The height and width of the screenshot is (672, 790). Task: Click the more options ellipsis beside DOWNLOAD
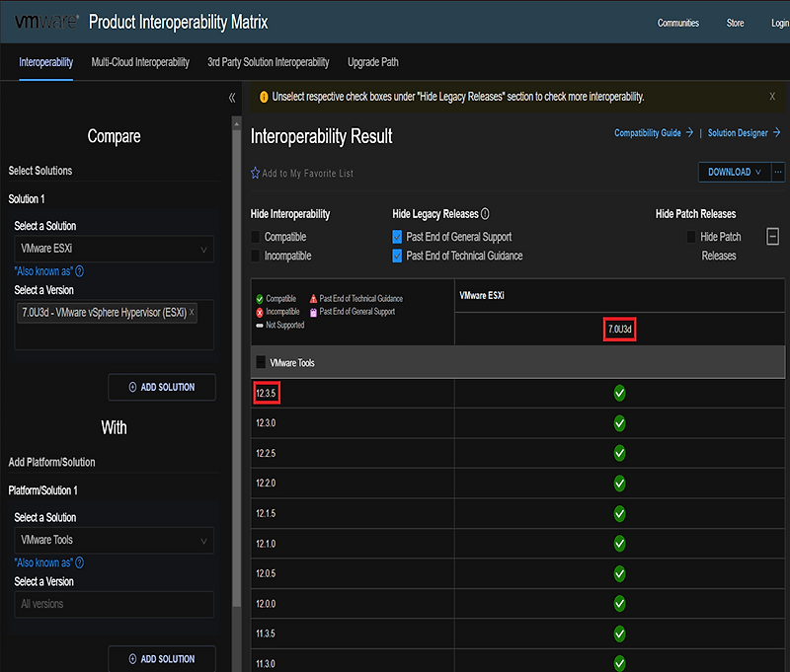click(775, 171)
